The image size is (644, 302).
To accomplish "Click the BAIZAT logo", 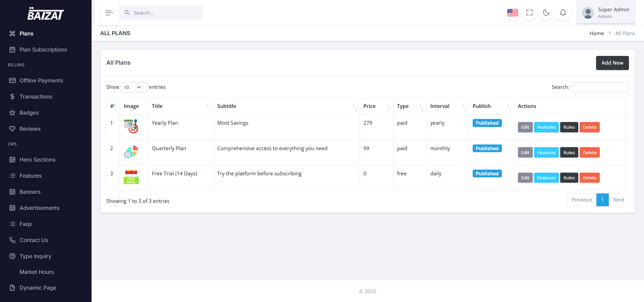I will pos(45,14).
